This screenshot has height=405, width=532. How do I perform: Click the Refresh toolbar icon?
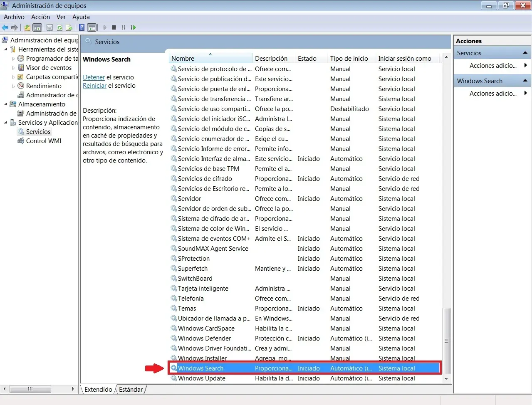pos(59,28)
